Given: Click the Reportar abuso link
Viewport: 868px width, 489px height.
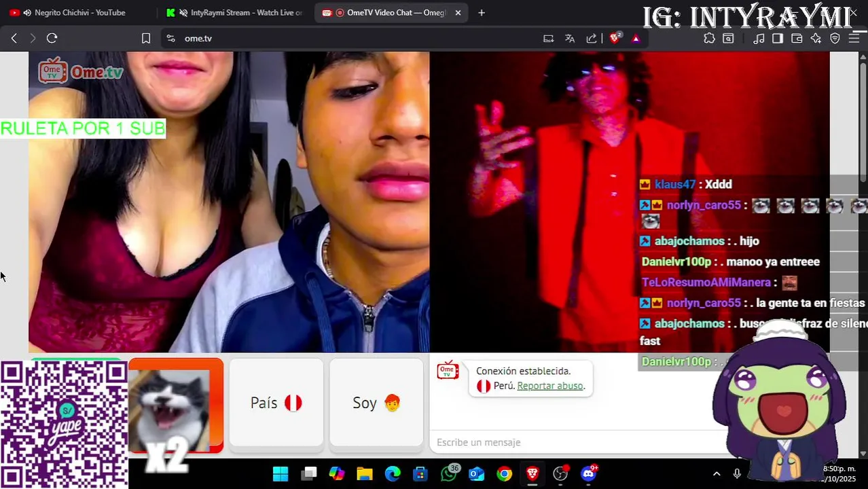Looking at the screenshot, I should coord(550,386).
